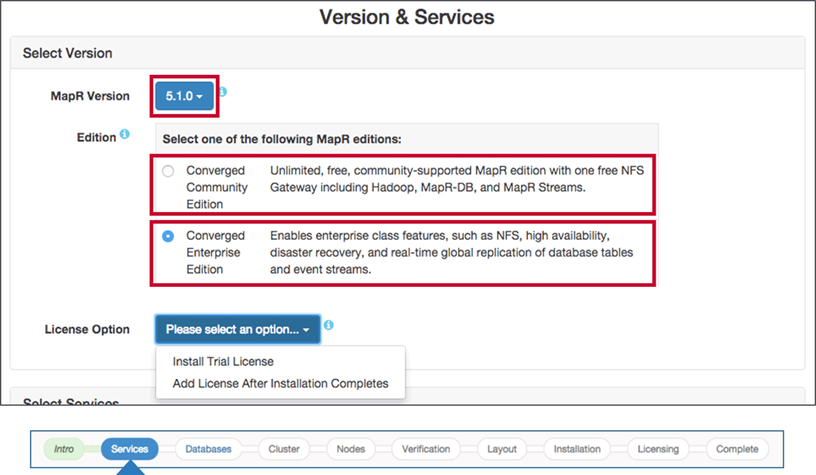Open the Please select an option dropdown
816x475 pixels.
(x=238, y=329)
